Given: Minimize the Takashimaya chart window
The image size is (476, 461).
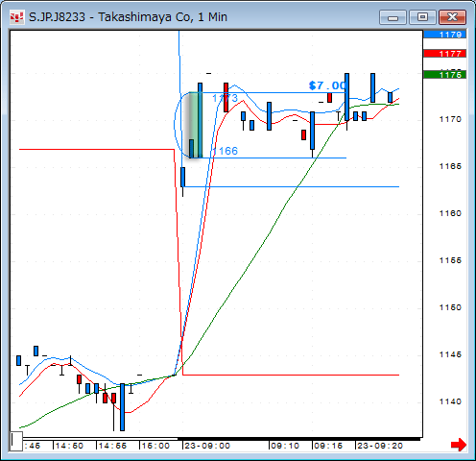Looking at the screenshot, I should (x=393, y=17).
